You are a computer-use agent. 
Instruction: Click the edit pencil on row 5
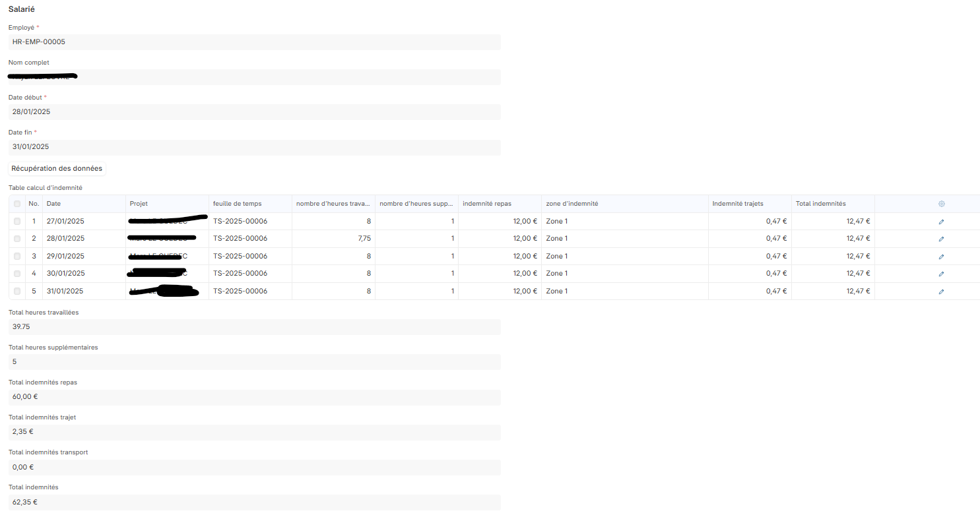(941, 291)
